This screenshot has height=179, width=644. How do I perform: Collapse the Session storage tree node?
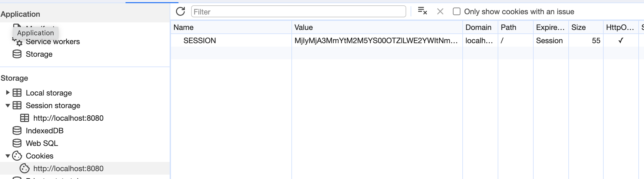(8, 106)
